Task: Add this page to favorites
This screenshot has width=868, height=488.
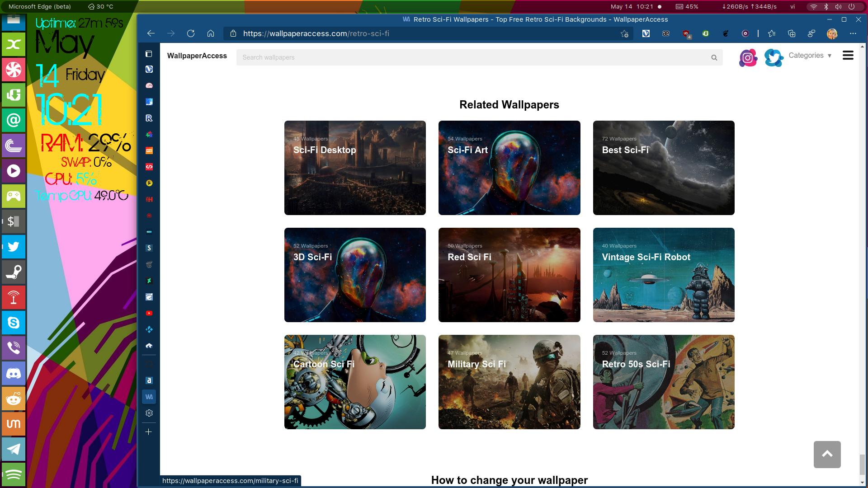Action: coord(624,33)
